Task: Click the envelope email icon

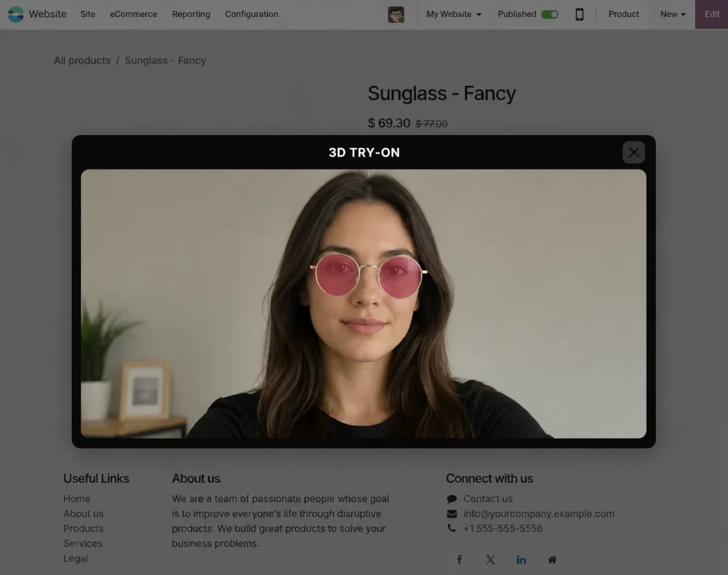Action: tap(452, 514)
